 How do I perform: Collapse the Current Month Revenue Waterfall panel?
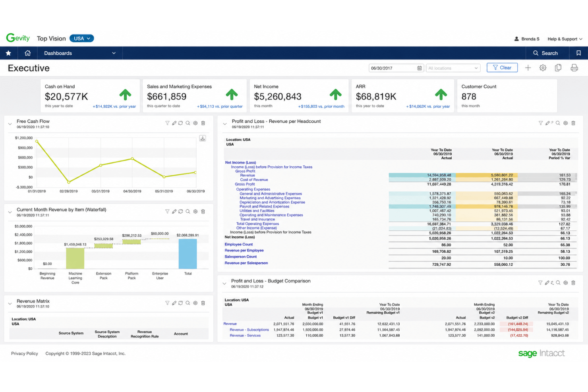(10, 212)
